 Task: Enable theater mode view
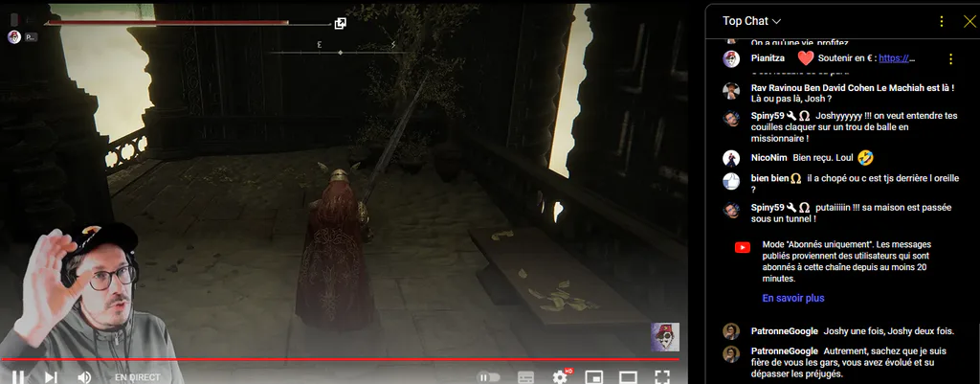point(628,377)
